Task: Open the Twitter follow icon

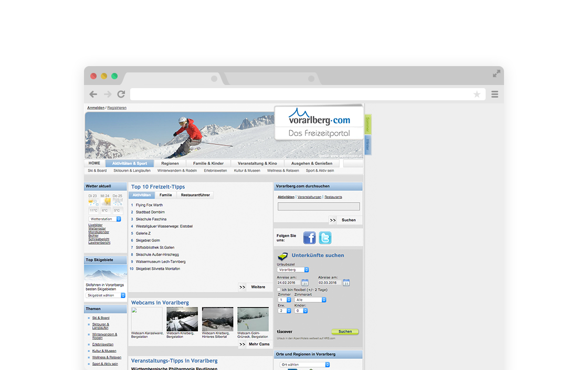Action: pos(325,238)
